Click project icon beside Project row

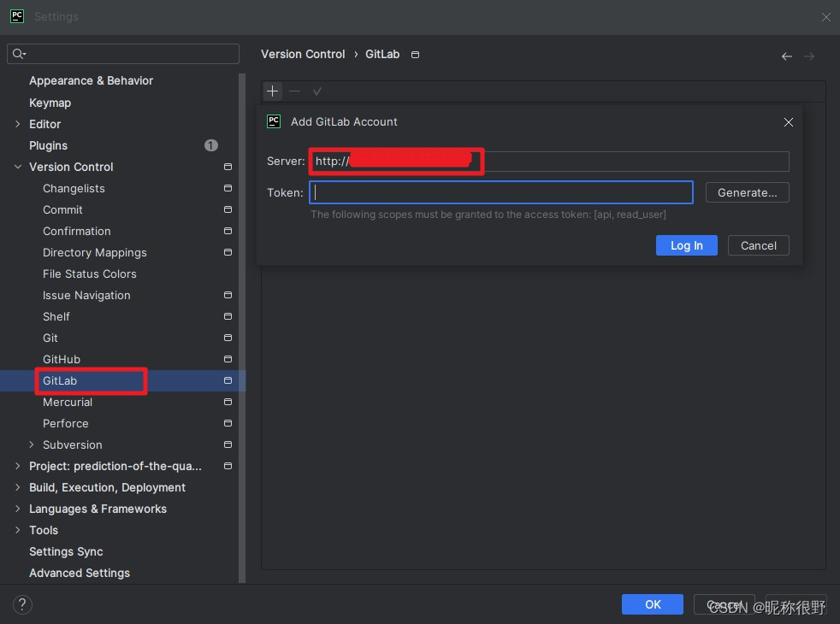coord(228,466)
